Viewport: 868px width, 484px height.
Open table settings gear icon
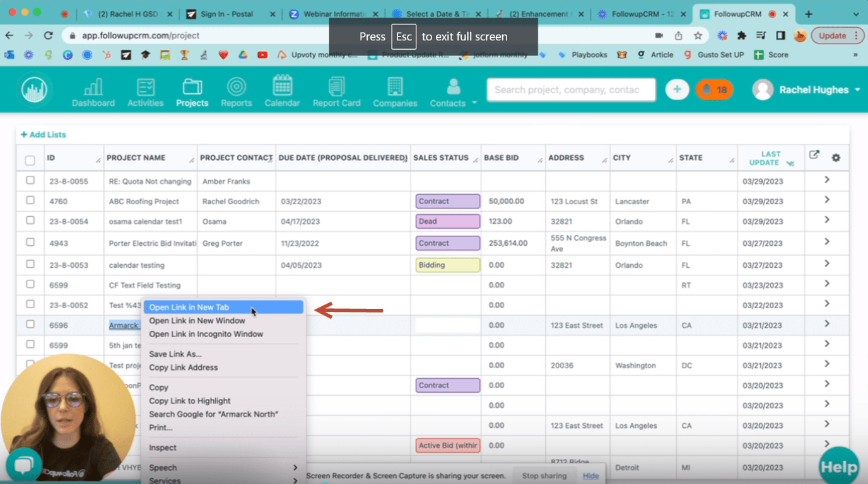point(836,158)
